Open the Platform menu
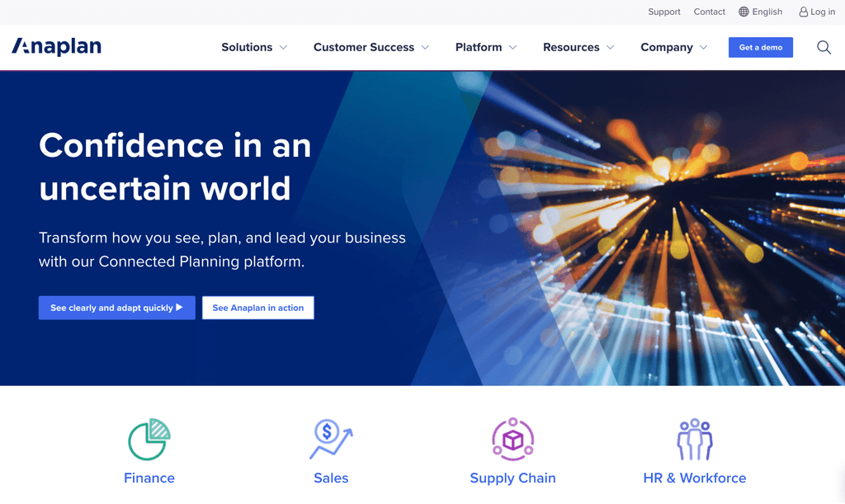The image size is (845, 504). click(479, 47)
